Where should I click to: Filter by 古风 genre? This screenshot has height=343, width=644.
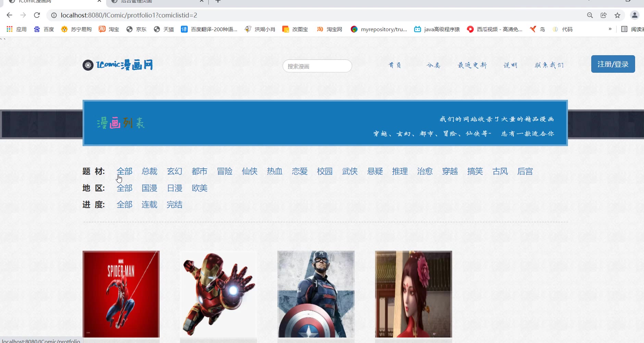pos(500,171)
